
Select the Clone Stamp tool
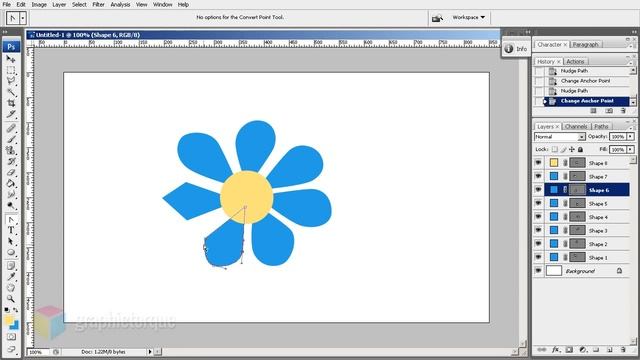tap(11, 151)
